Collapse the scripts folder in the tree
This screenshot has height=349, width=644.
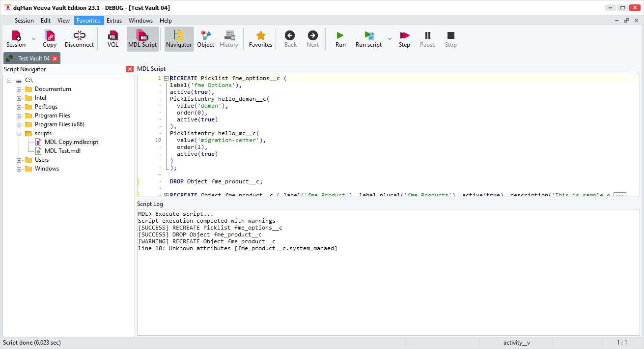[19, 134]
